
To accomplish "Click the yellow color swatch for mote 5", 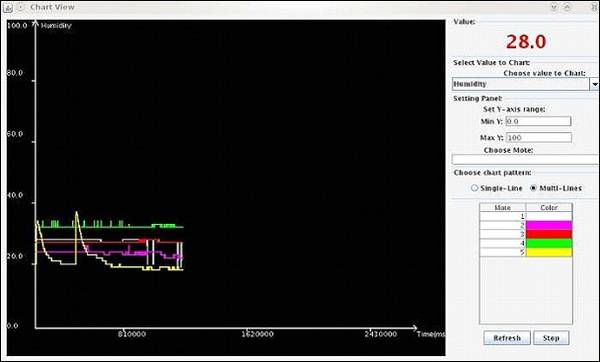I will [549, 252].
